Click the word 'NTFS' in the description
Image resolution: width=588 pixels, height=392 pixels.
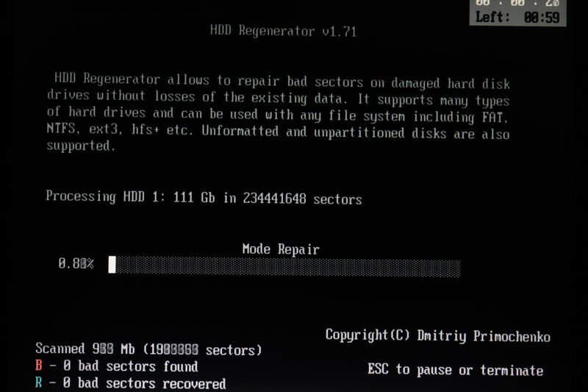pos(62,129)
